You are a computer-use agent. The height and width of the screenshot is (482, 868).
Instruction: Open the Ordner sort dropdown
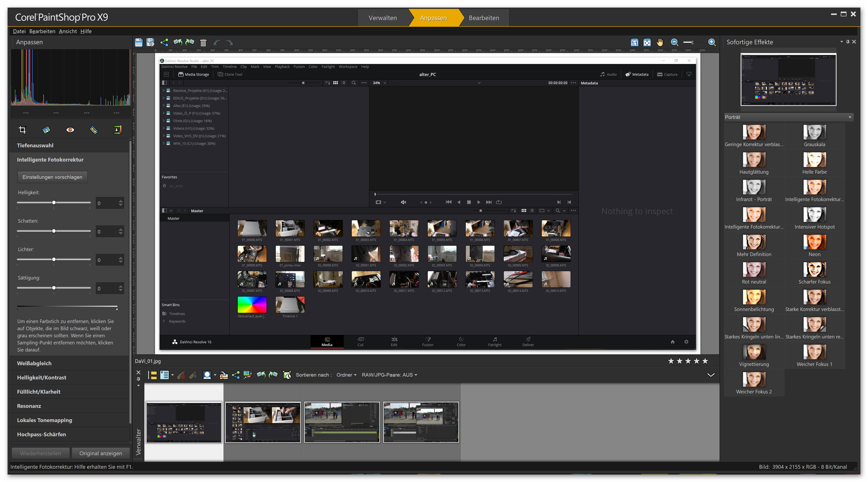point(346,375)
